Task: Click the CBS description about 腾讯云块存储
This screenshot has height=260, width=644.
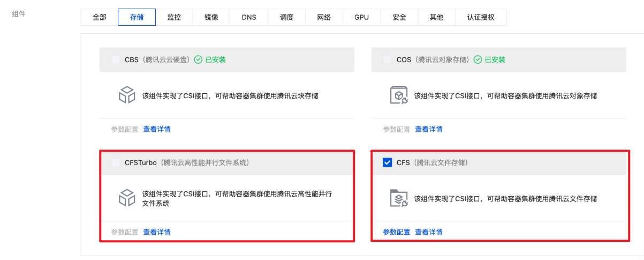Action: pyautogui.click(x=230, y=96)
